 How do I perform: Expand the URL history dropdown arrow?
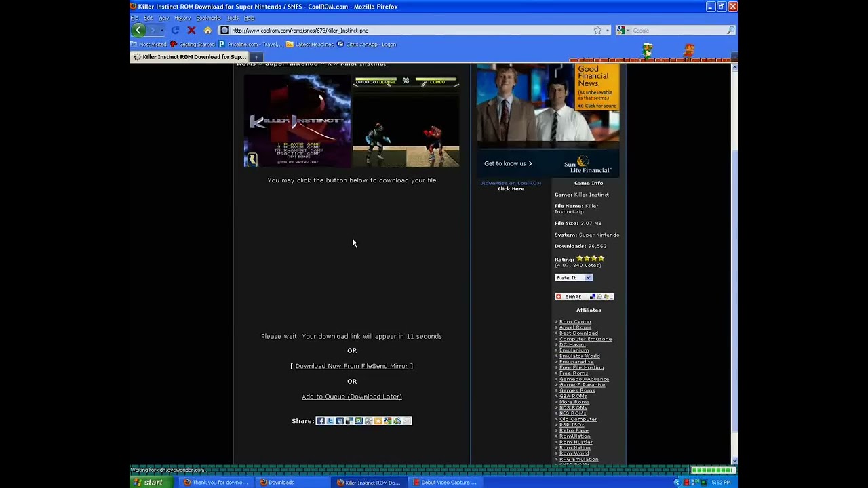(608, 30)
